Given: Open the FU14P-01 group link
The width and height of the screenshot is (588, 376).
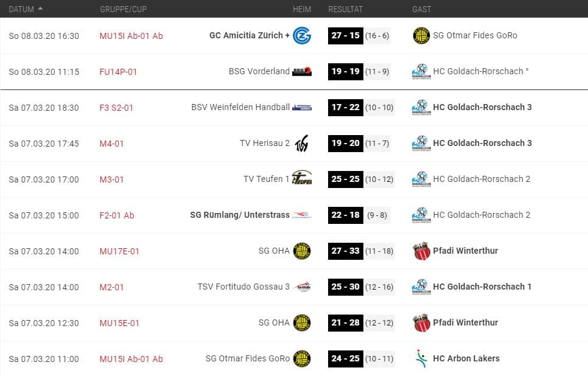Looking at the screenshot, I should point(118,71).
